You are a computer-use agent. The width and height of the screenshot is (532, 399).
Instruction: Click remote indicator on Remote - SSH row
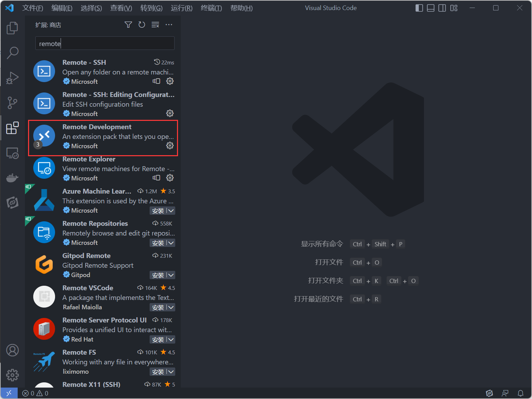coord(157,81)
